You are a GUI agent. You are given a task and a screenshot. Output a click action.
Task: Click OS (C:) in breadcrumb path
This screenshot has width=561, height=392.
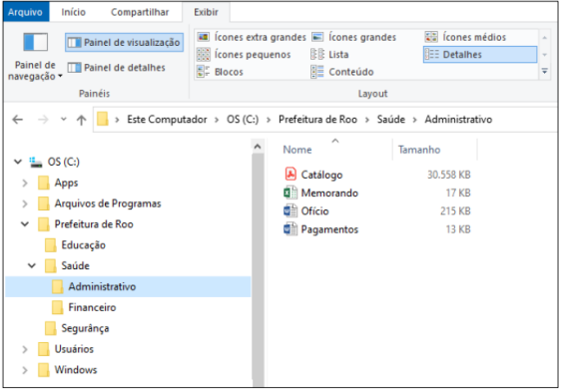pos(243,119)
